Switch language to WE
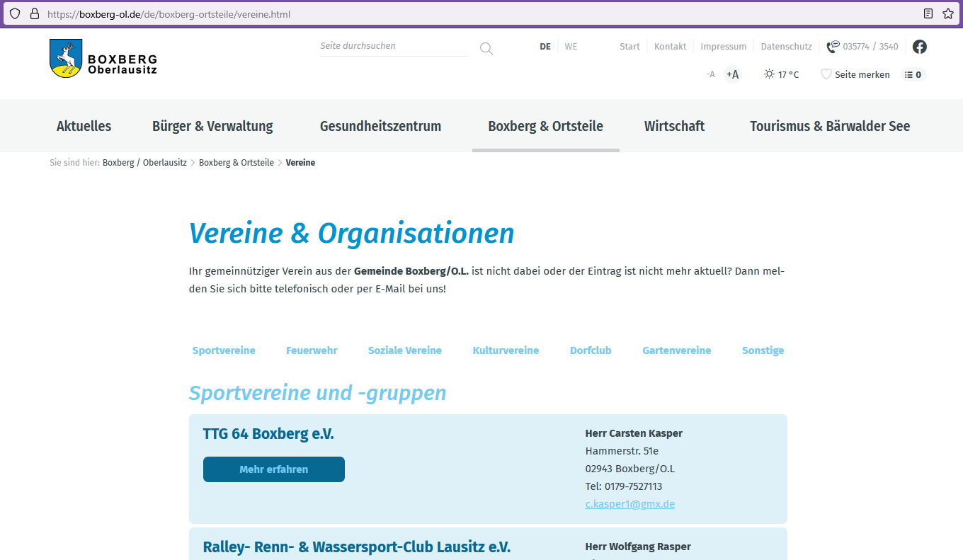Image resolution: width=963 pixels, height=560 pixels. [x=571, y=47]
